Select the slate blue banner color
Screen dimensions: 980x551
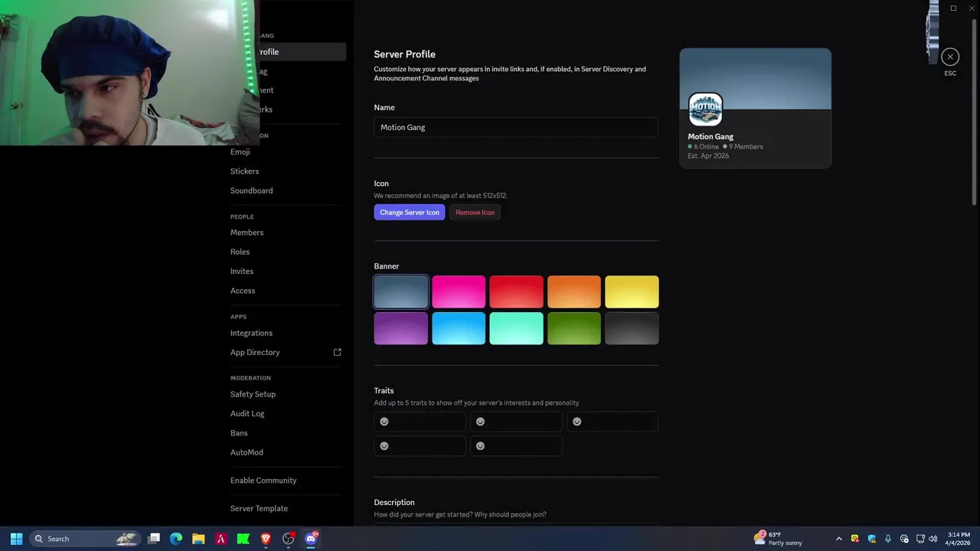tap(401, 292)
